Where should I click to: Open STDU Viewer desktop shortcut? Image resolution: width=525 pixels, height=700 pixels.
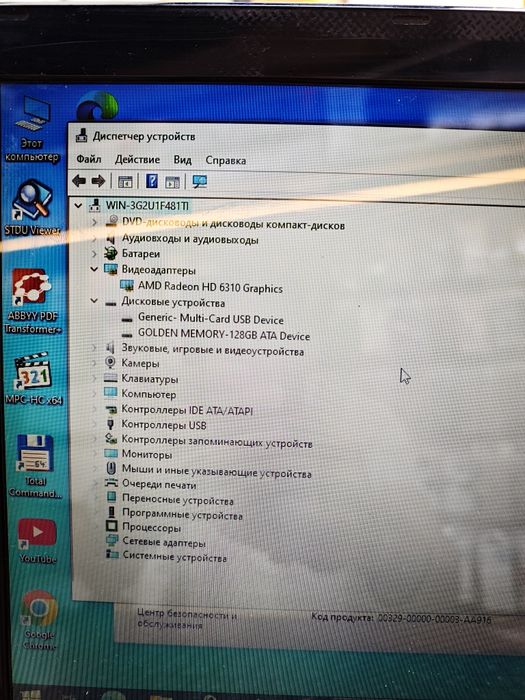coord(32,208)
